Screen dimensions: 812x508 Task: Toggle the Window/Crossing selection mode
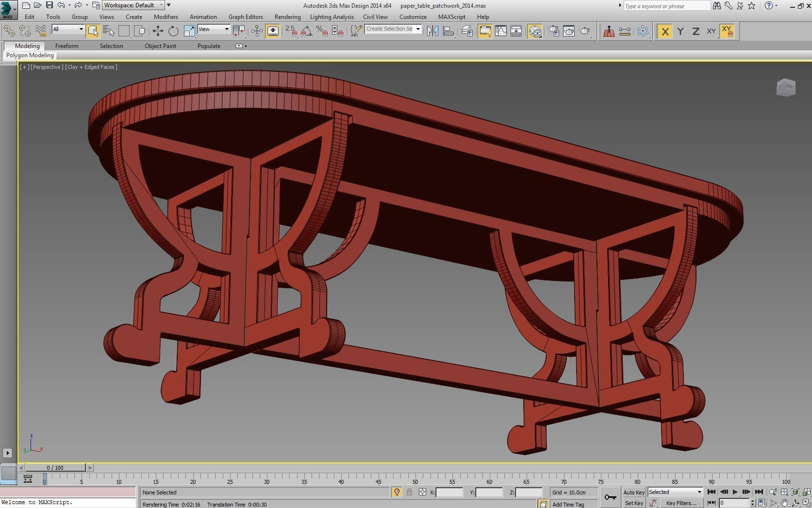[140, 31]
